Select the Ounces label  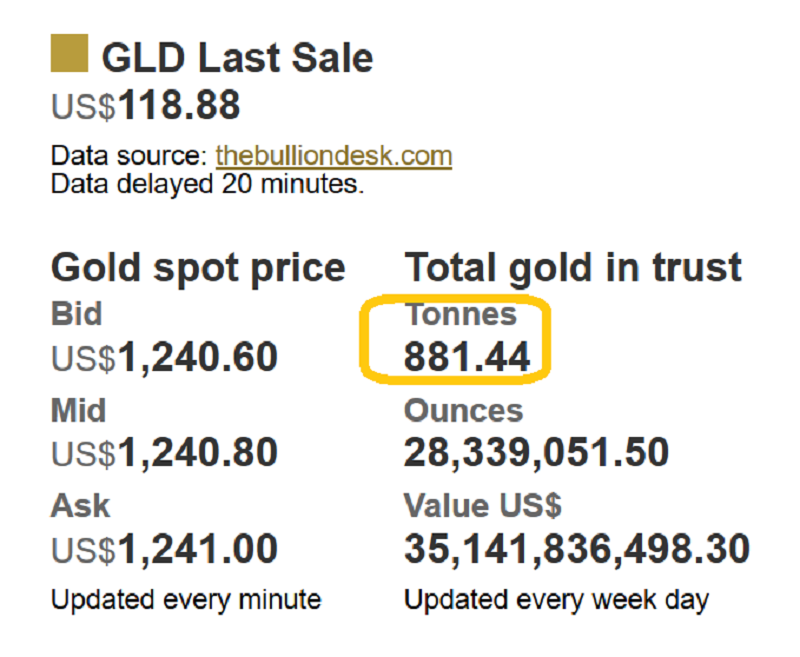click(464, 410)
